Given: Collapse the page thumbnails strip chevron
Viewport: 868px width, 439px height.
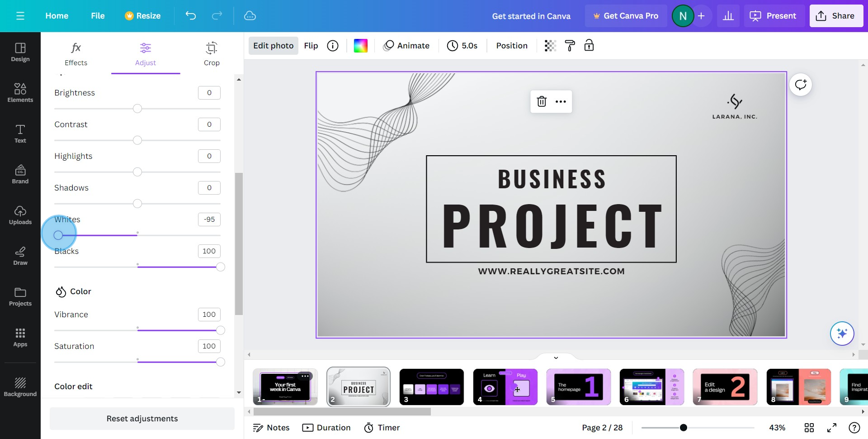Looking at the screenshot, I should click(x=556, y=358).
